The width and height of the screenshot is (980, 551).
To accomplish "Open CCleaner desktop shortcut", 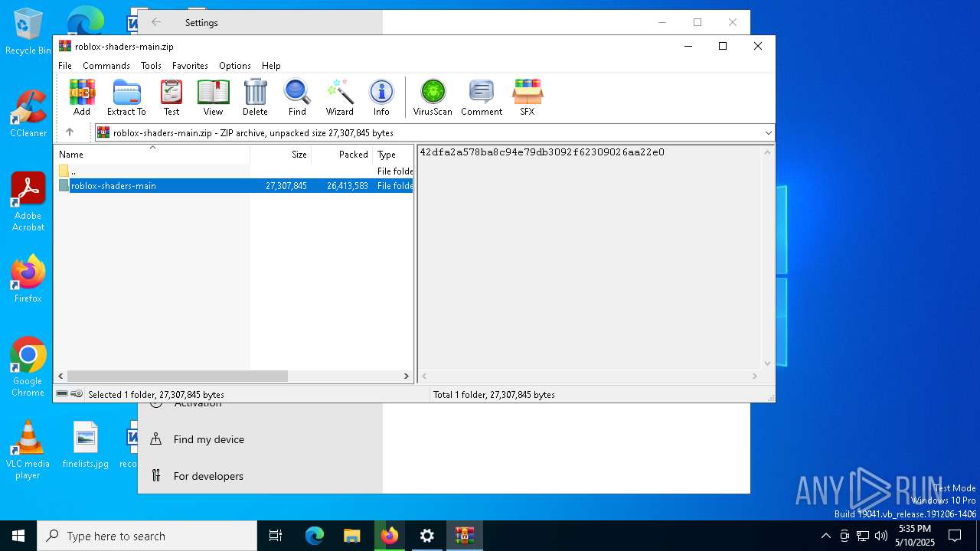I will (28, 113).
